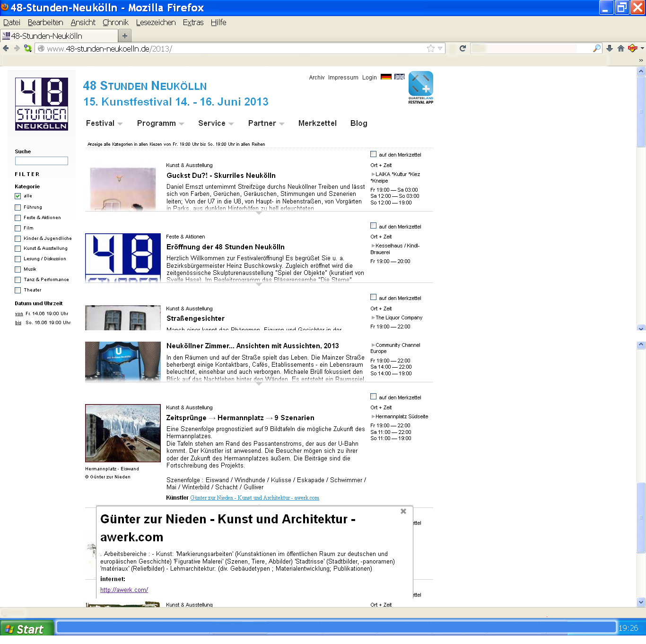Viewport: 646px width, 644px height.
Task: Follow the http://awerk.com/ link
Action: tap(124, 590)
